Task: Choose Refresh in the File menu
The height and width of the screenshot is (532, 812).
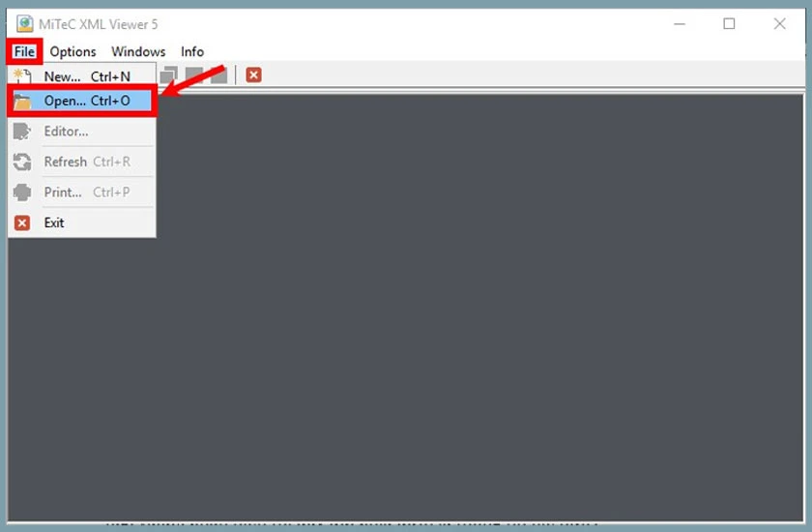Action: (x=82, y=162)
